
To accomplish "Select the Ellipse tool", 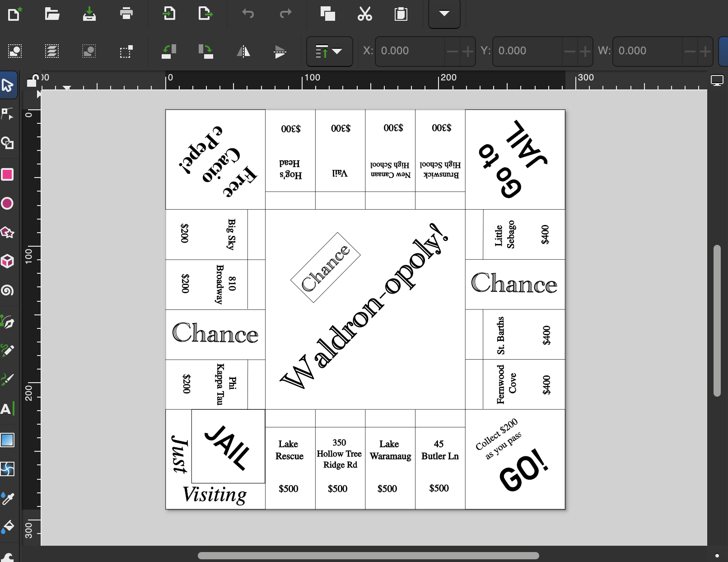I will pyautogui.click(x=8, y=203).
